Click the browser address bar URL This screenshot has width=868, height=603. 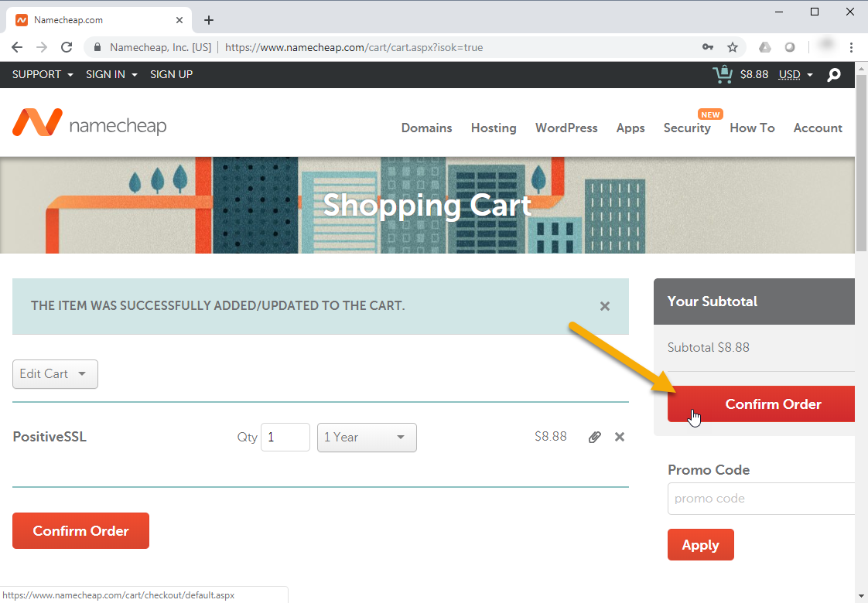point(354,48)
